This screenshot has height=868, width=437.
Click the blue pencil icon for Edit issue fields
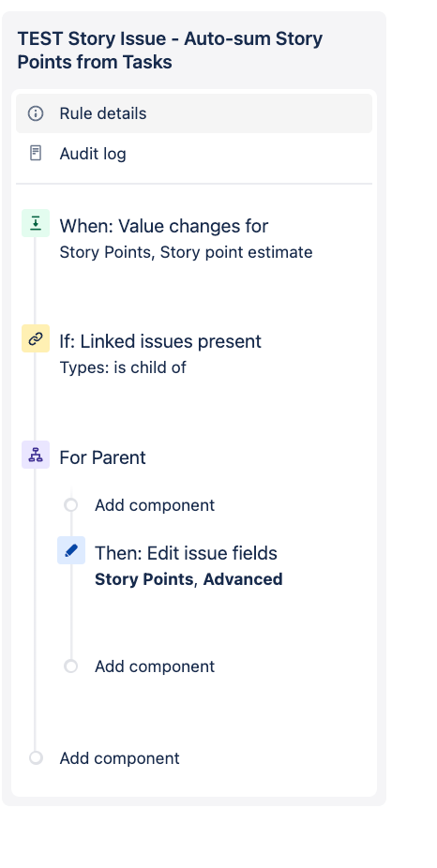[71, 550]
